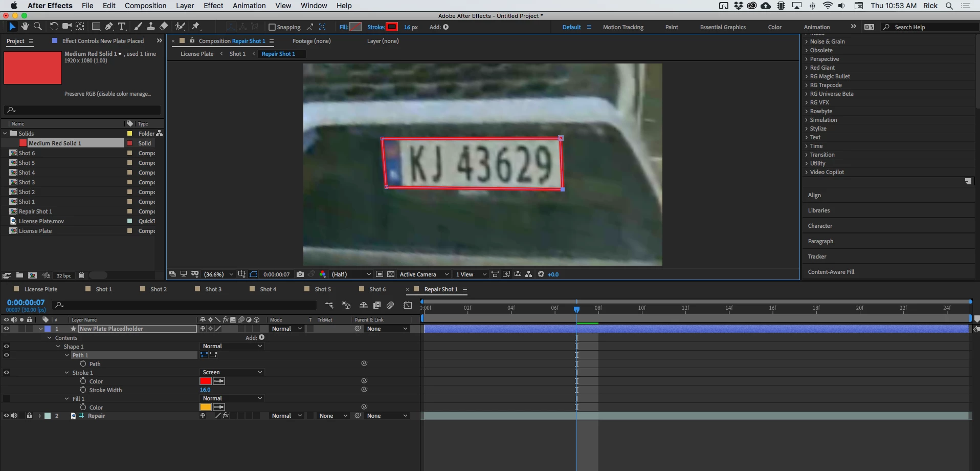The height and width of the screenshot is (471, 980).
Task: Collapse the Stroke 1 property group
Action: click(66, 373)
